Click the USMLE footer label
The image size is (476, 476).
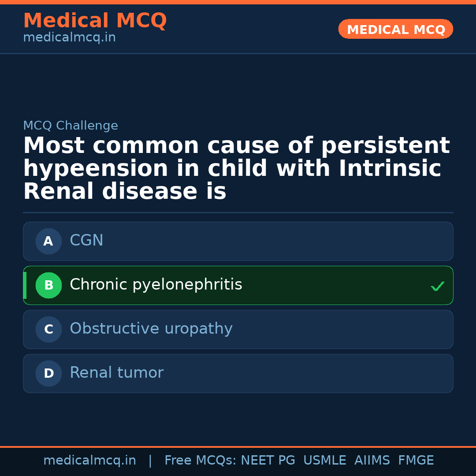tap(324, 461)
